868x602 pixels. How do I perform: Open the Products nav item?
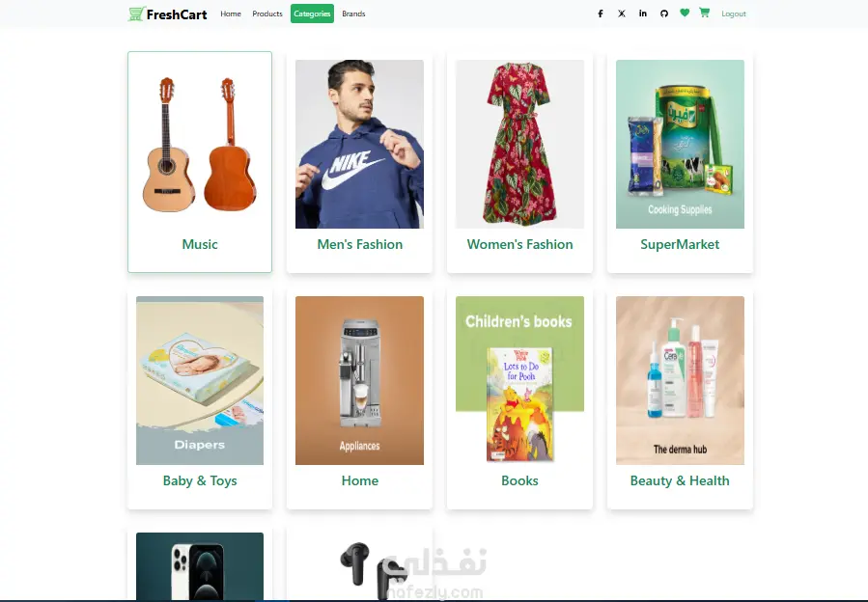(267, 14)
